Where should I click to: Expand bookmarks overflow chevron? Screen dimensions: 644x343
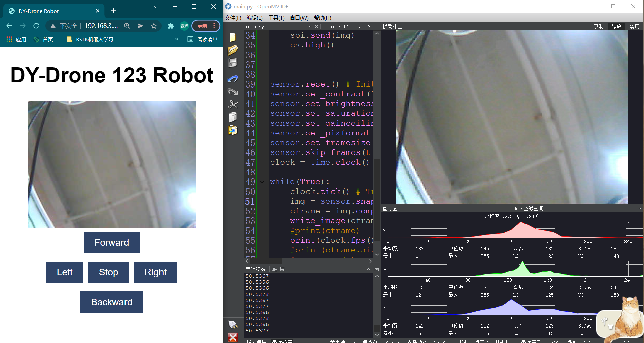click(x=177, y=39)
